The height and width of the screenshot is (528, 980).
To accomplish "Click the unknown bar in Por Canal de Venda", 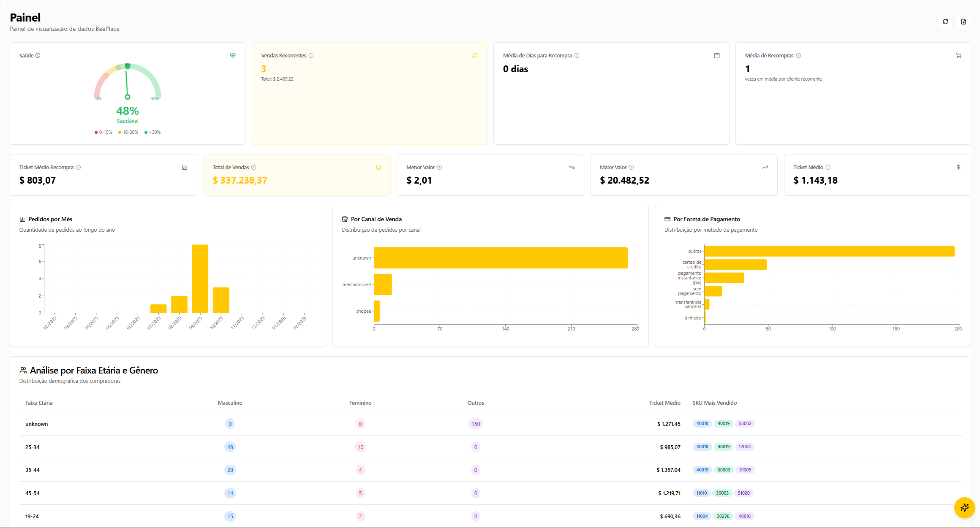I will [501, 257].
